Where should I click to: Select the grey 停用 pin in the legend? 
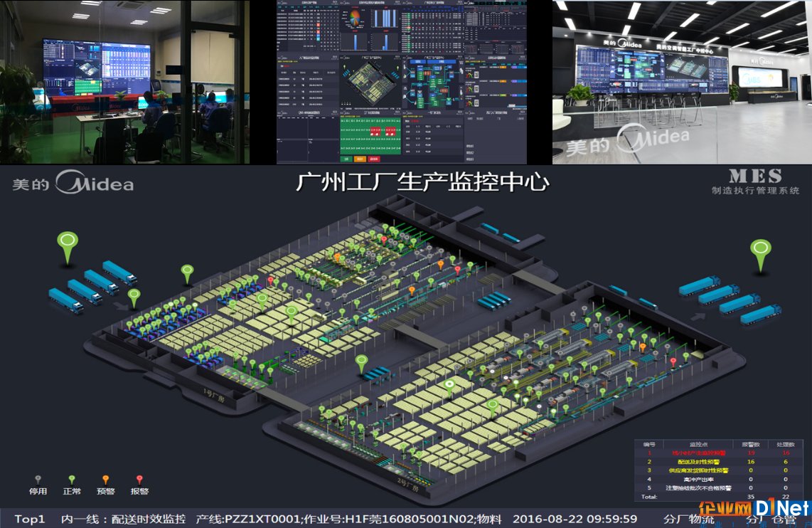point(38,480)
